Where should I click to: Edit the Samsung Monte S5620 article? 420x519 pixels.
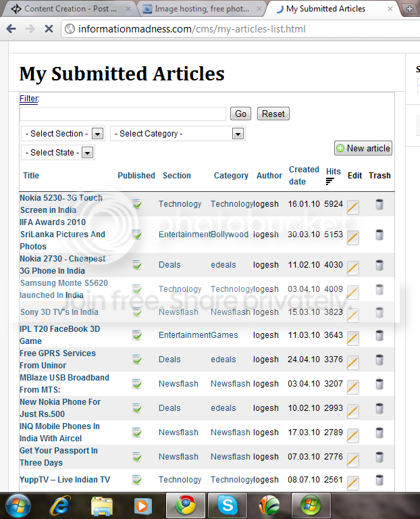353,293
